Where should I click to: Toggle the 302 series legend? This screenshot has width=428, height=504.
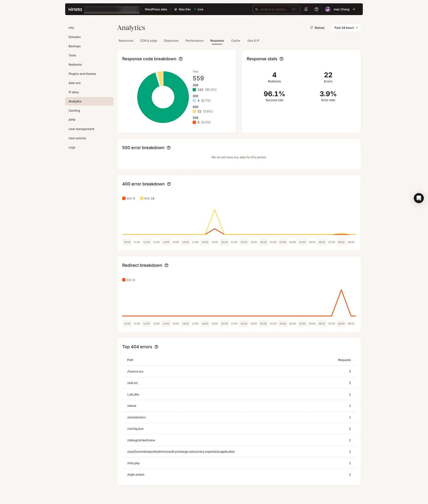(x=129, y=280)
